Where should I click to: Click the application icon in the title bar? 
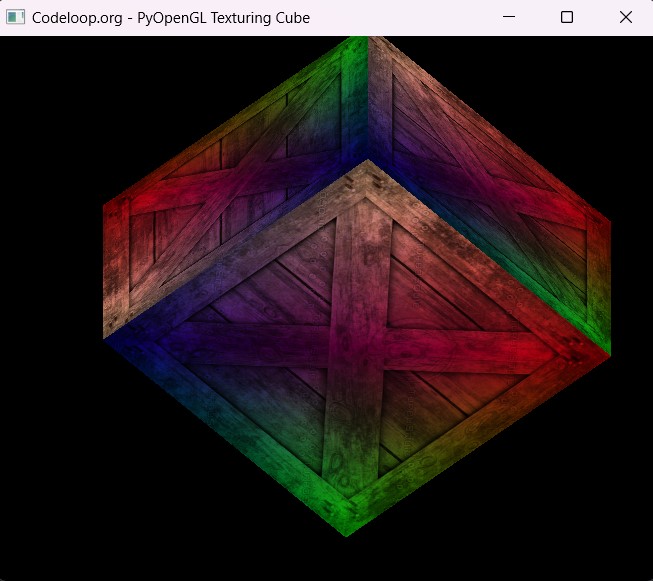coord(15,17)
